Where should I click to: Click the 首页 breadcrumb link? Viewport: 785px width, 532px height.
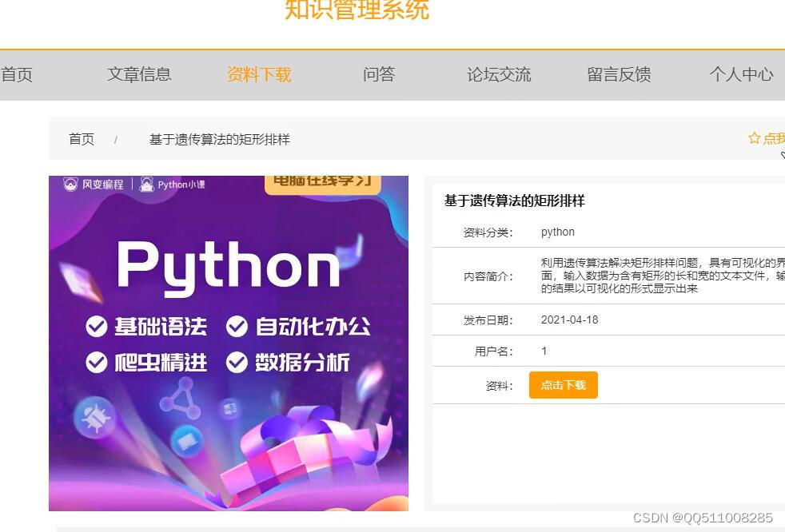point(81,139)
